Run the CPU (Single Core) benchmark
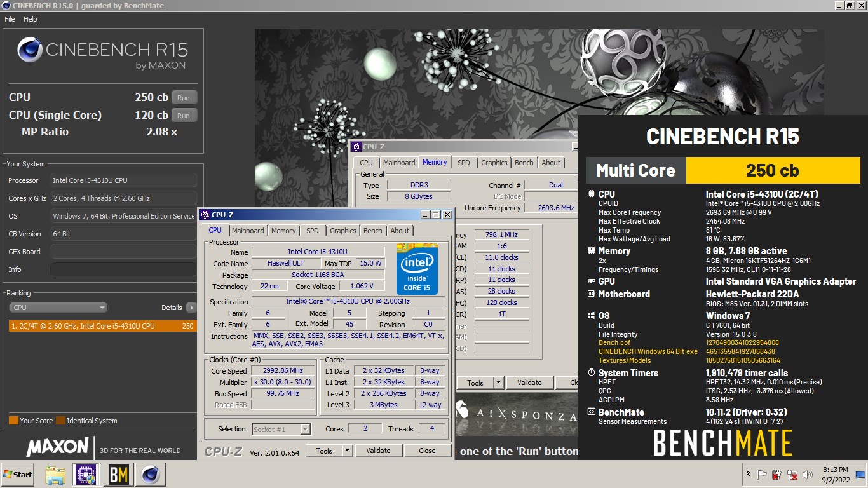The image size is (868, 488). click(x=184, y=116)
